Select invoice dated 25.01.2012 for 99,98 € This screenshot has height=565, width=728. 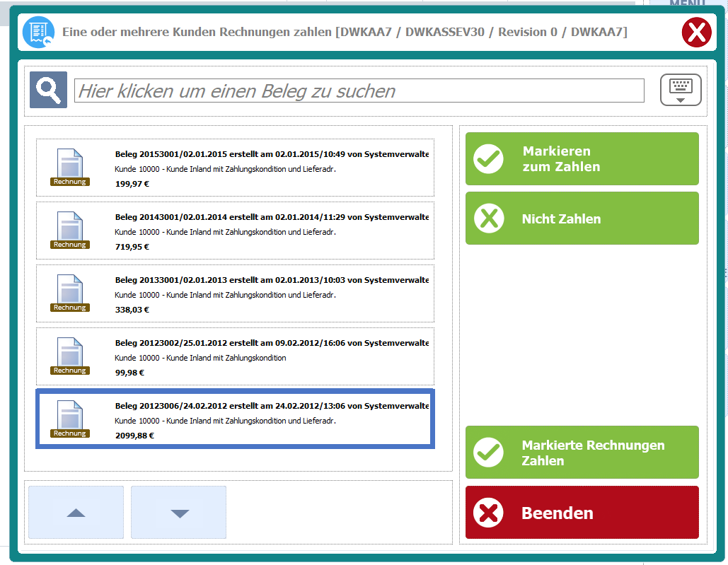pos(271,357)
